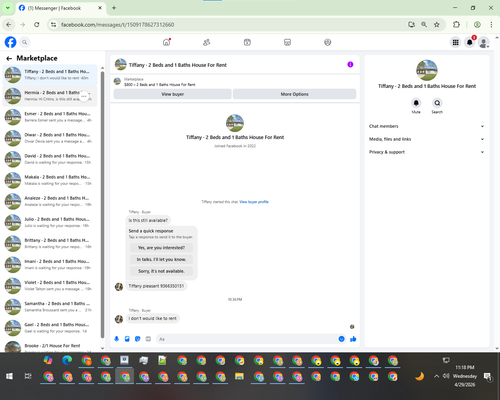The height and width of the screenshot is (400, 500).
Task: Open the browser extensions puzzle icon
Action: 456,25
